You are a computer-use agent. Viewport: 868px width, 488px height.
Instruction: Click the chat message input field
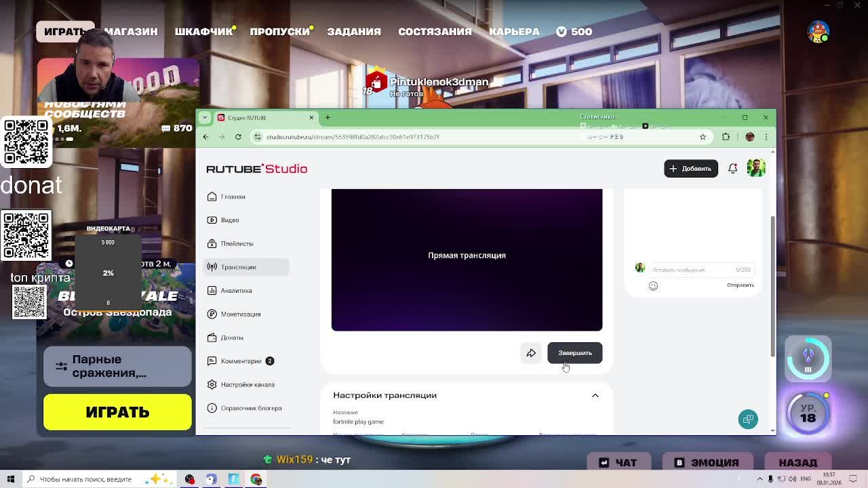tap(701, 270)
